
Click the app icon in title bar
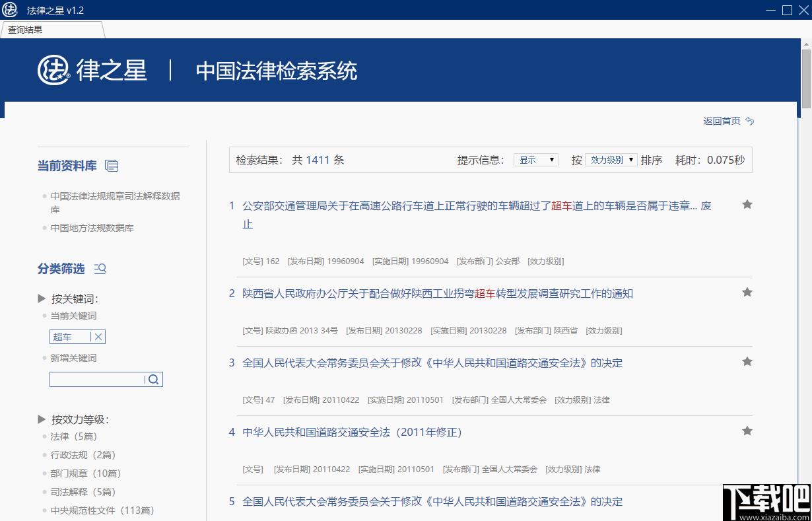pyautogui.click(x=10, y=10)
